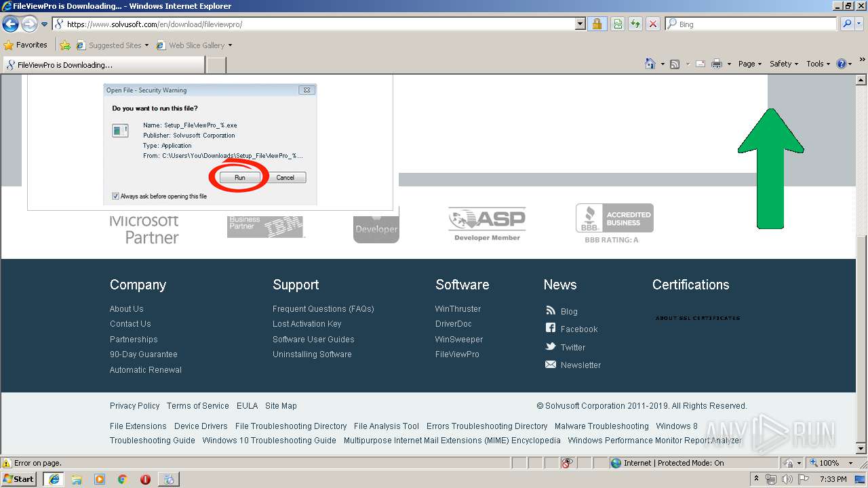Open a new blank tab
The height and width of the screenshot is (488, 868).
(x=216, y=65)
